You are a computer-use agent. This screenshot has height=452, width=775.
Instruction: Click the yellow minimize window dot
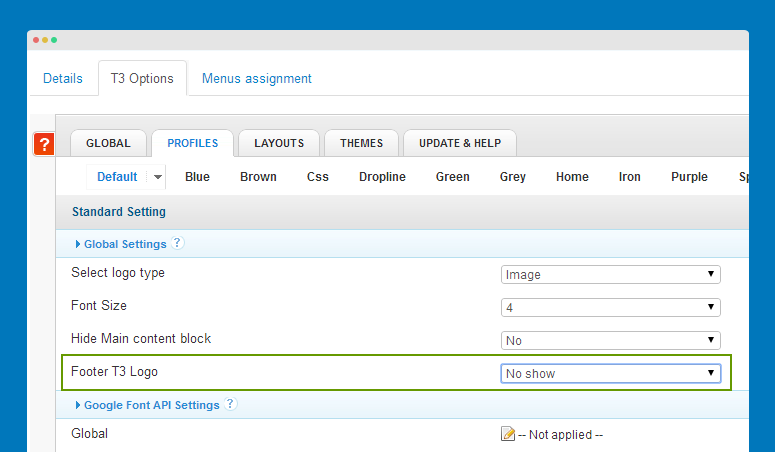coord(45,40)
